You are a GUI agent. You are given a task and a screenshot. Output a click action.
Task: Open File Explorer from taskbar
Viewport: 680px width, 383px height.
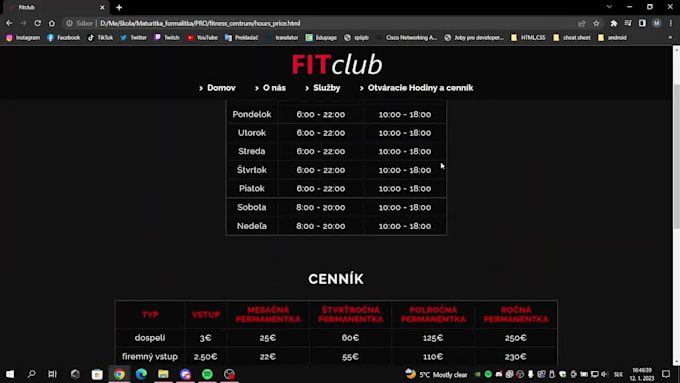163,374
